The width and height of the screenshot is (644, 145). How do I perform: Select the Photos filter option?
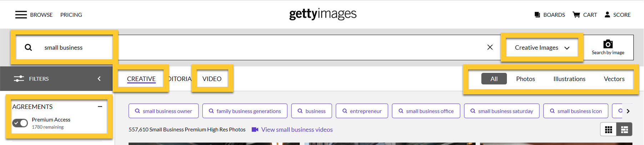[x=525, y=79]
